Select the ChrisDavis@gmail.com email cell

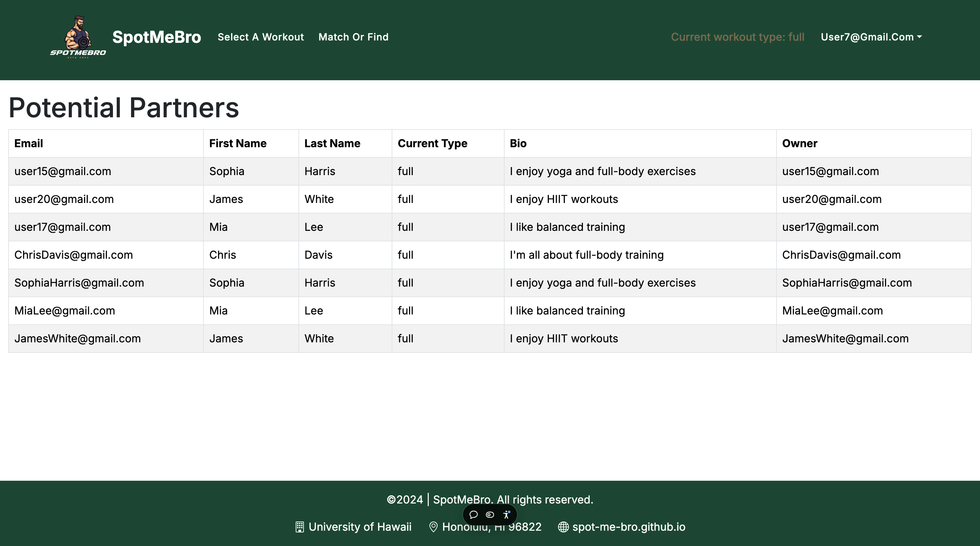[73, 255]
